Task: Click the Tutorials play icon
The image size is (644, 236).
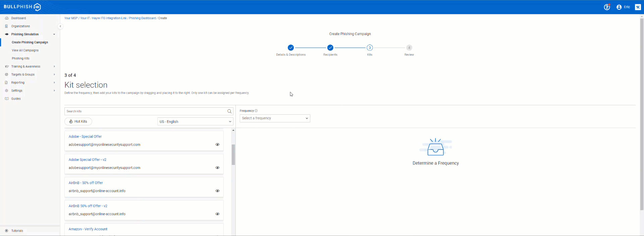Action: pyautogui.click(x=7, y=231)
